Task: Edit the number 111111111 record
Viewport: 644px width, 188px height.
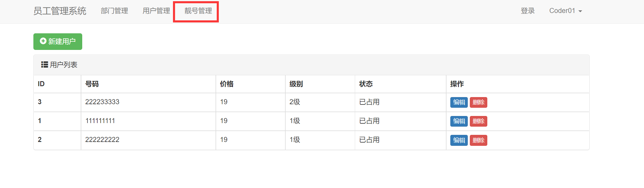Action: click(x=459, y=121)
